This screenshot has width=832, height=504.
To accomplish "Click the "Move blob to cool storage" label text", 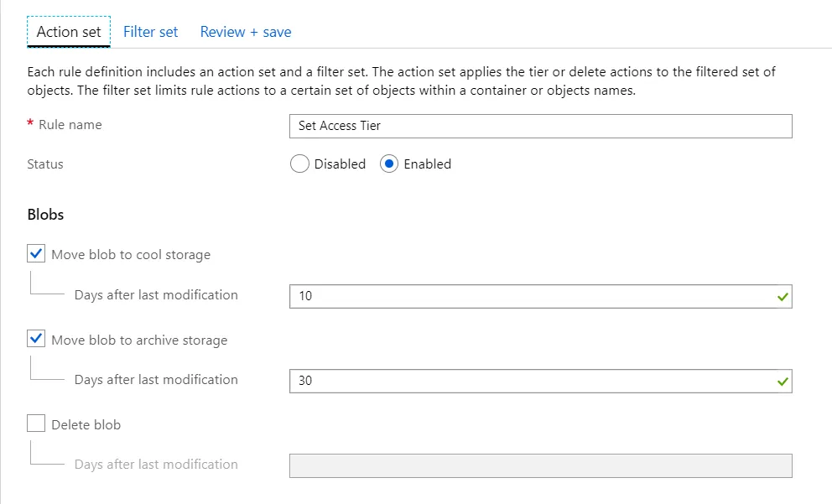I will point(131,255).
